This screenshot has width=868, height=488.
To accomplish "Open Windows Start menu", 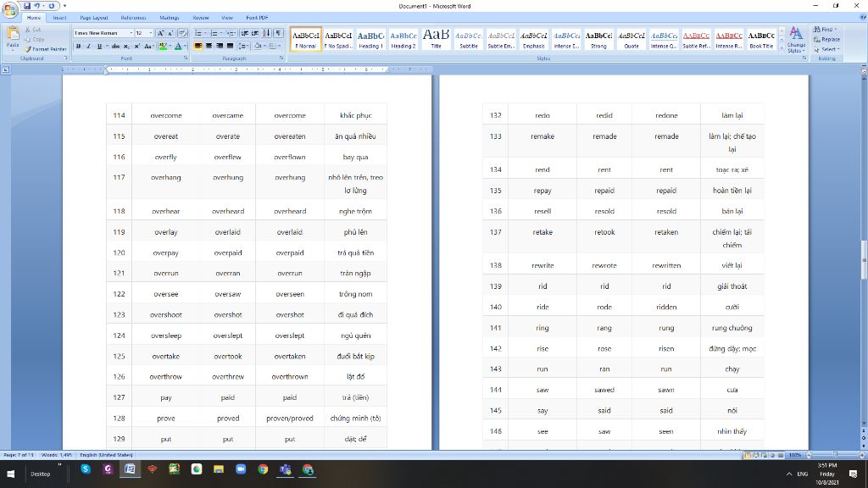I will tap(10, 474).
